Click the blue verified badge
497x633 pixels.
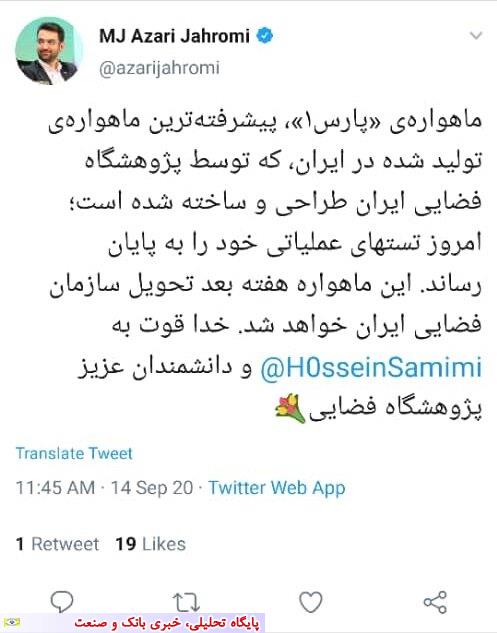(x=265, y=36)
